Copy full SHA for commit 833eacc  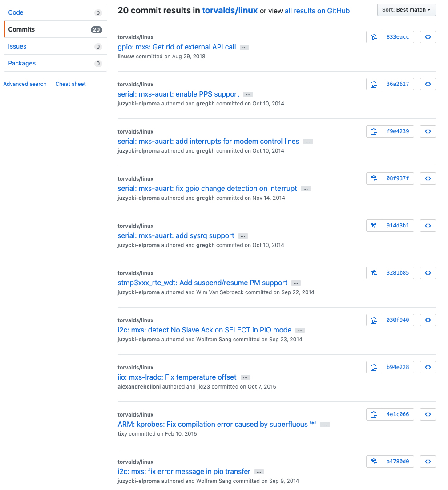374,37
